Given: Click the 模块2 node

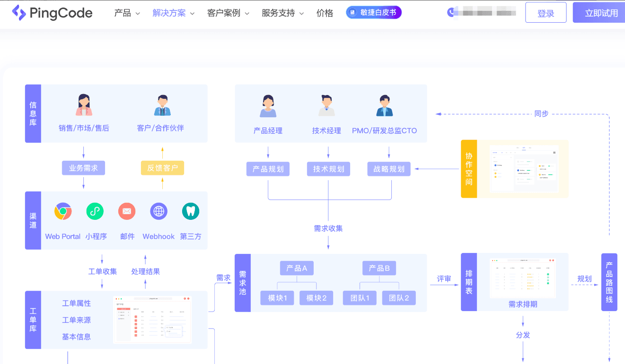Looking at the screenshot, I should click(317, 298).
